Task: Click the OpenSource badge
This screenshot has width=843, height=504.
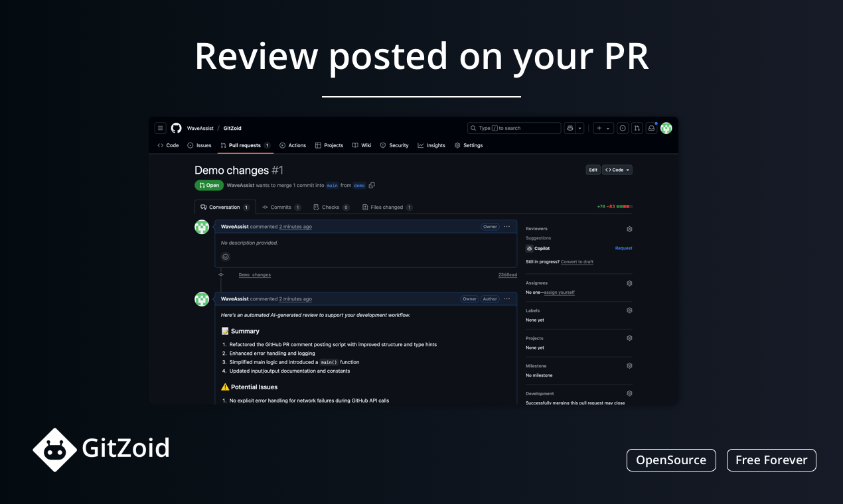Action: tap(671, 460)
